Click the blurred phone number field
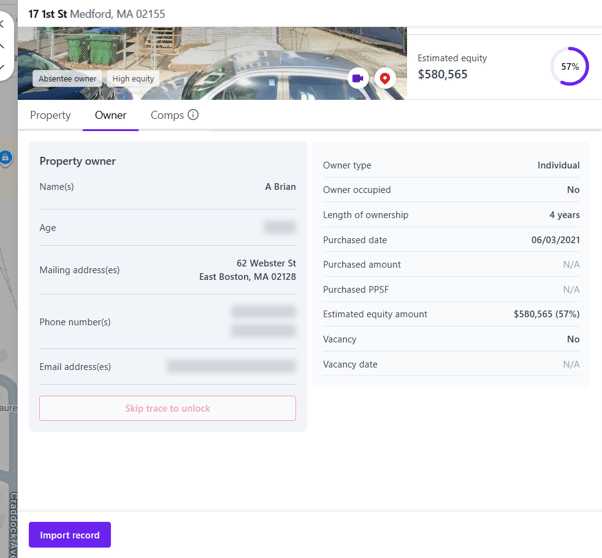The height and width of the screenshot is (558, 602). click(263, 321)
